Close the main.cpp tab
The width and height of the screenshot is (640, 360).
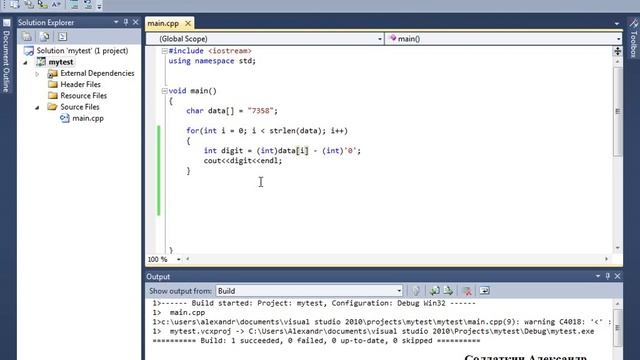point(188,24)
